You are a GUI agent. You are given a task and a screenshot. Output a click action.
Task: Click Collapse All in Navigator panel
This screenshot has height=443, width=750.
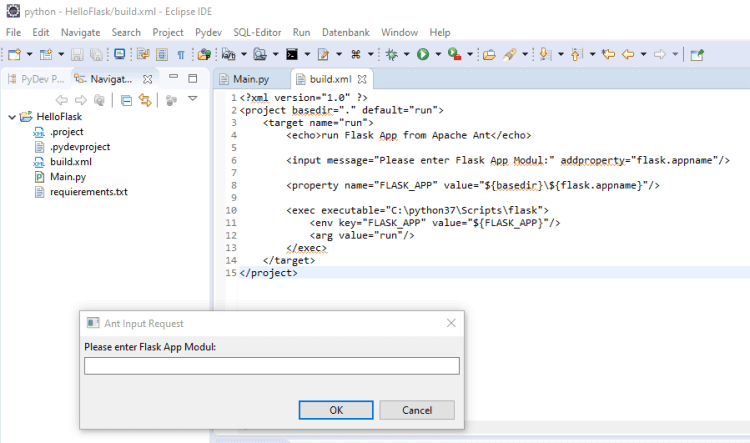tap(126, 99)
